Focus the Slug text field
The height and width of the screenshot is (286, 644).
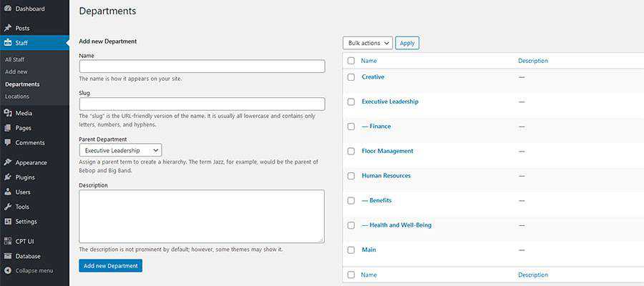click(202, 104)
